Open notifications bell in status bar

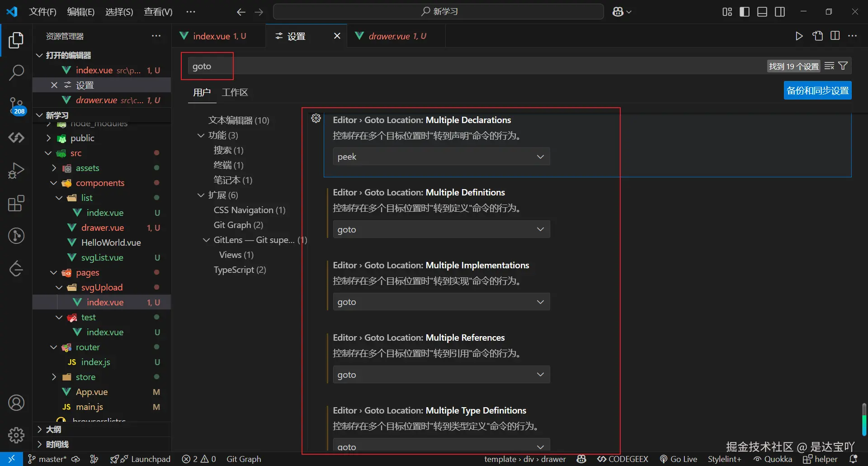(x=854, y=459)
